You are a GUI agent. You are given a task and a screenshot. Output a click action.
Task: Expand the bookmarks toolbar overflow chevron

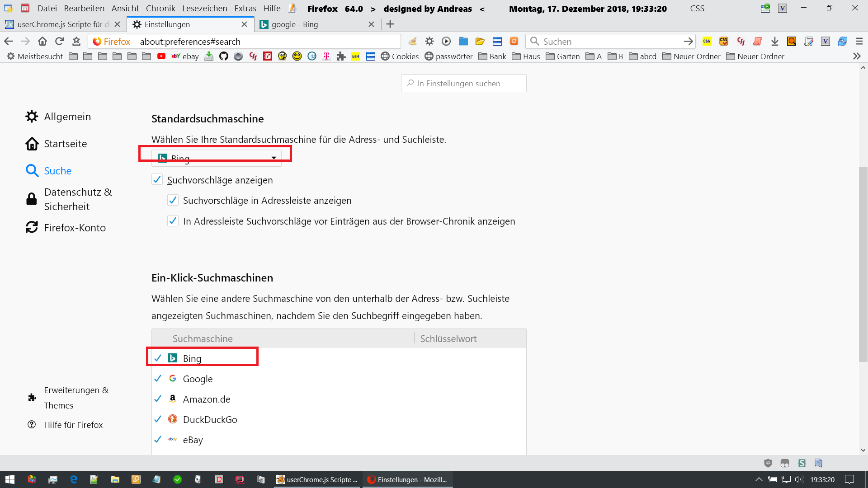tap(857, 56)
